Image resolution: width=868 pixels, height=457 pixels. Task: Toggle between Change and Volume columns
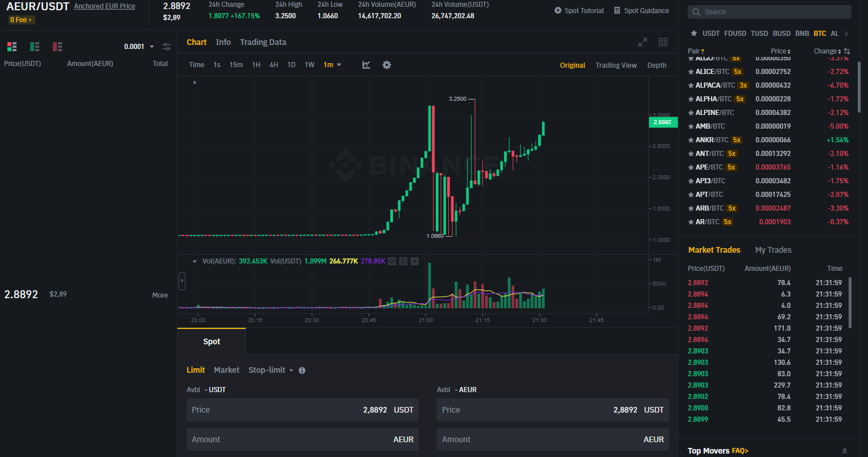847,51
